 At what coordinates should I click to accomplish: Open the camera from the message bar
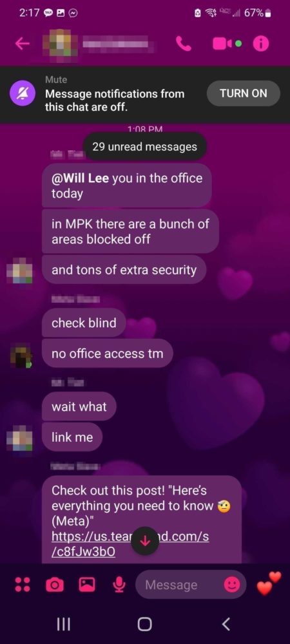tap(55, 585)
